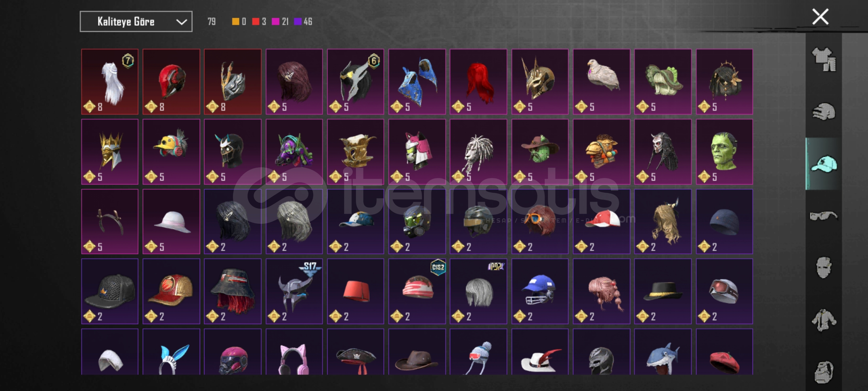
Task: Open the sunglasses category icon
Action: tap(824, 216)
